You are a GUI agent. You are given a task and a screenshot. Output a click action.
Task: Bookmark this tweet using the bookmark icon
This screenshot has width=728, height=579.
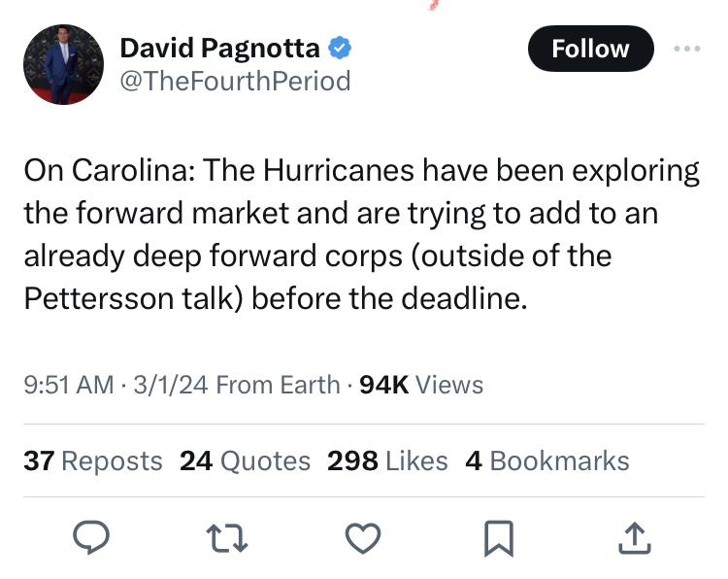[x=499, y=537]
